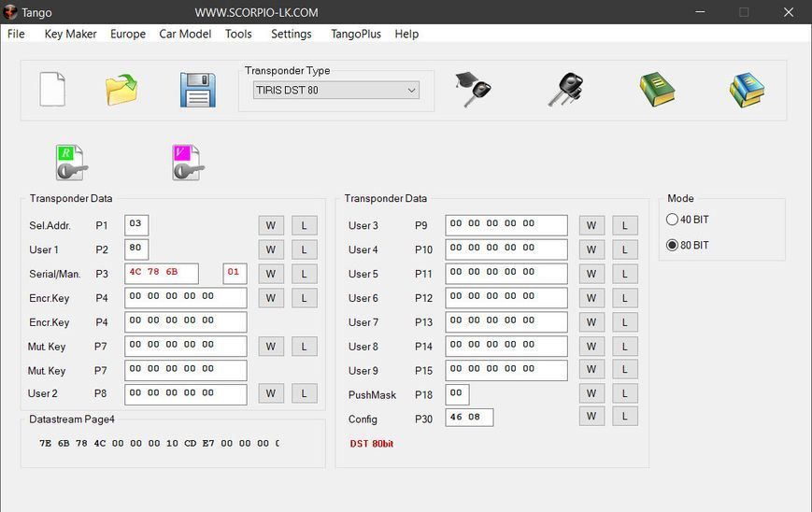The image size is (812, 512).
Task: Click L button for Sel.Addr. P1
Action: click(304, 226)
